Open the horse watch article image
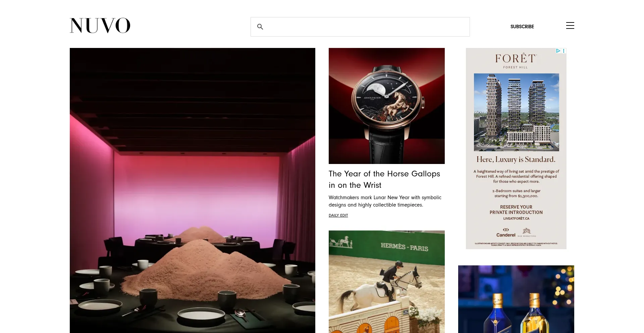 tap(387, 106)
